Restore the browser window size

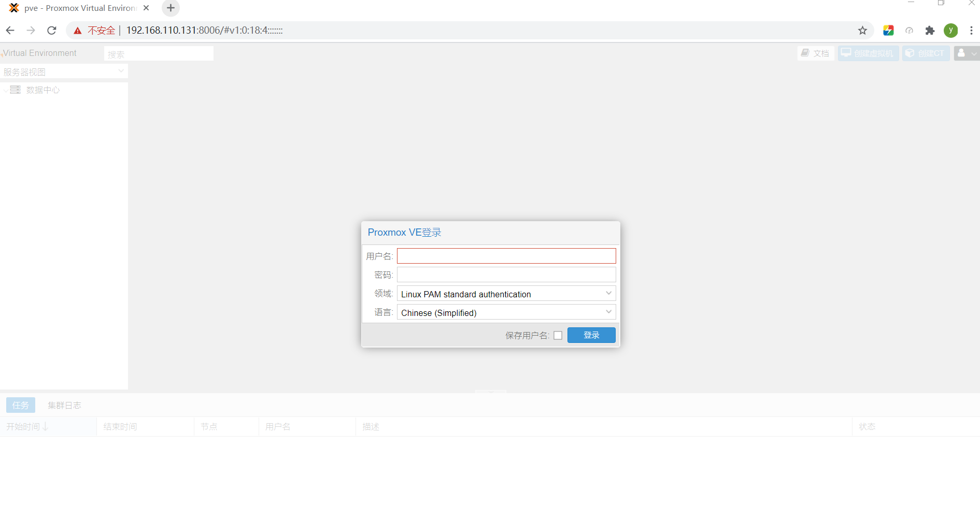click(x=941, y=3)
